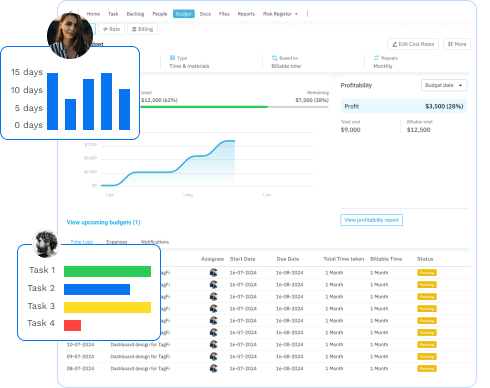Click the Billing button
490x388 pixels.
point(142,29)
